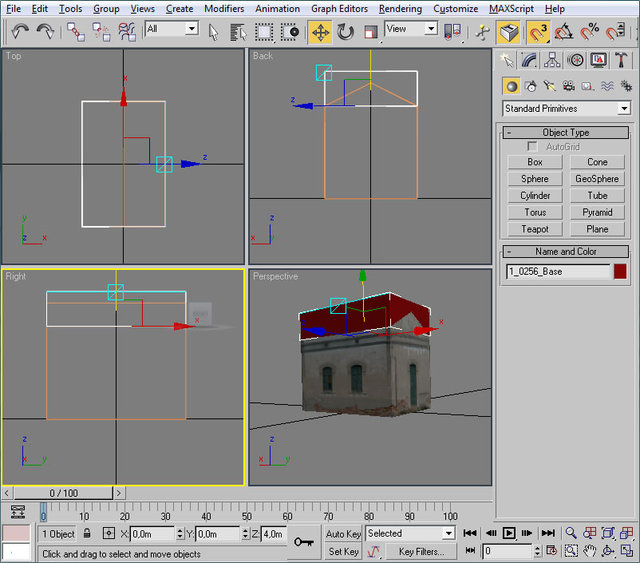
Task: Open the Standard Primitives dropdown
Action: (566, 108)
